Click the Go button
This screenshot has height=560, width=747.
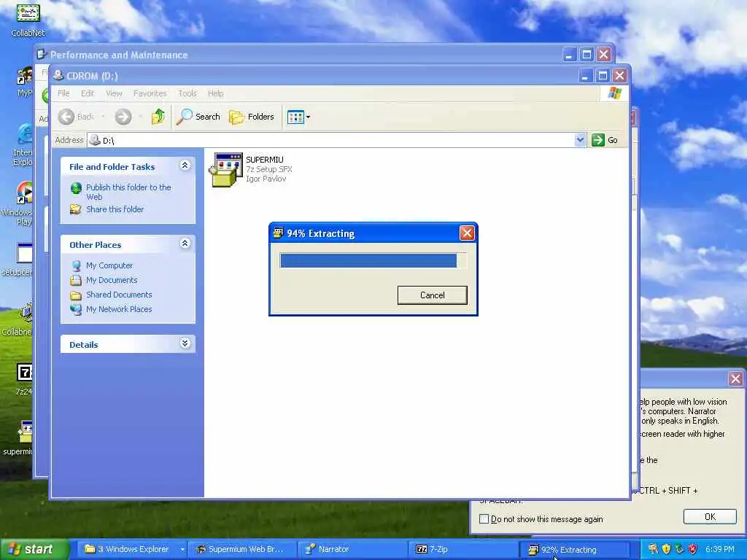pyautogui.click(x=605, y=140)
